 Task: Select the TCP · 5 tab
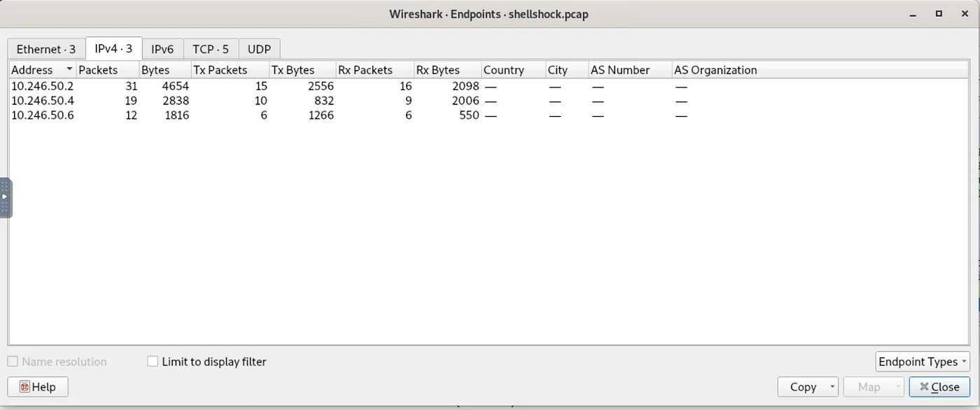[x=211, y=49]
